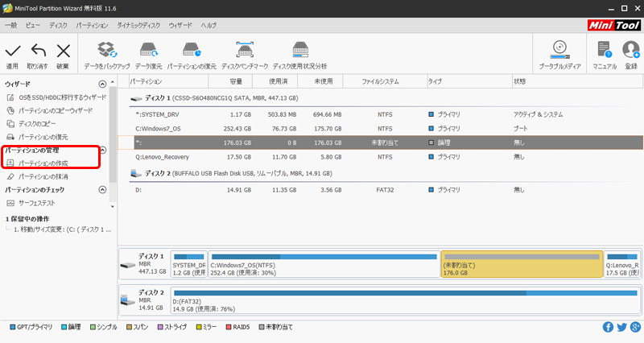This screenshot has height=343, width=644.
Task: Select the yellow 未割り当て block in disk map
Action: click(x=522, y=264)
